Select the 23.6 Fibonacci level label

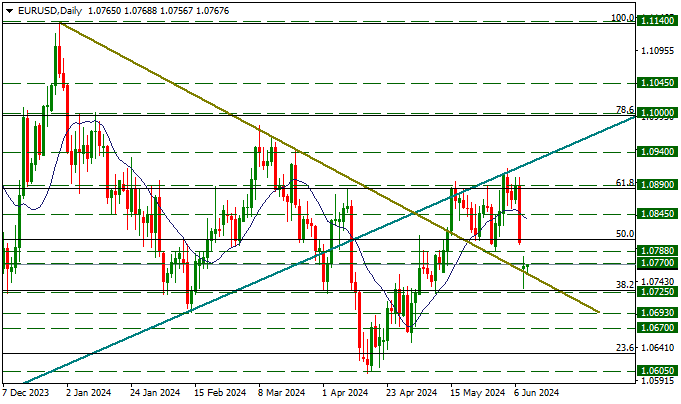(625, 348)
